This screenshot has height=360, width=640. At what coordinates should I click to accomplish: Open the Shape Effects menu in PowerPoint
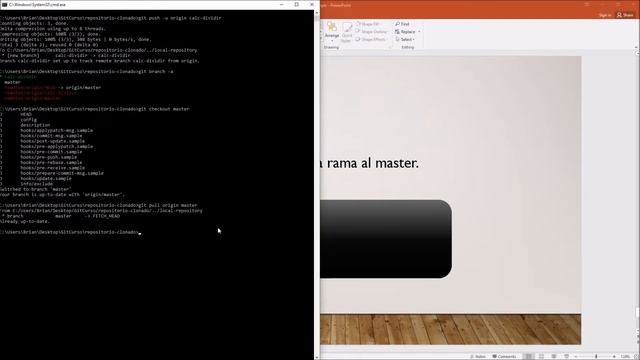point(371,40)
